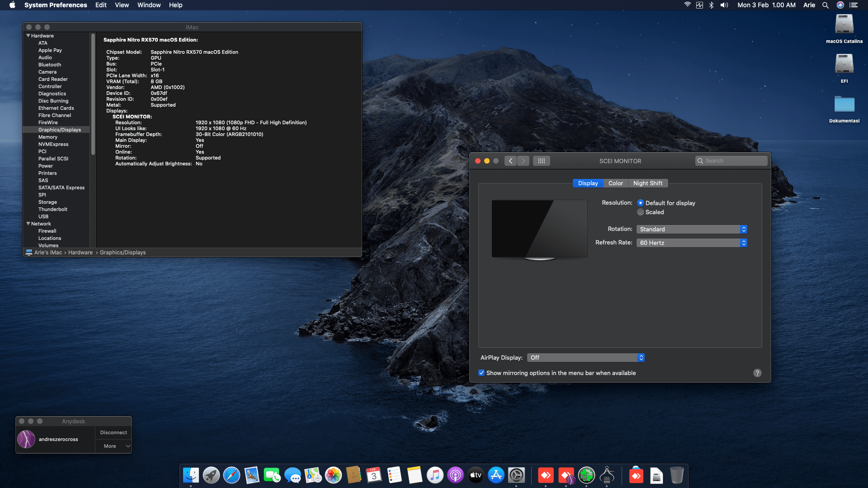The image size is (868, 488).
Task: Click the help question mark button
Action: (x=757, y=373)
